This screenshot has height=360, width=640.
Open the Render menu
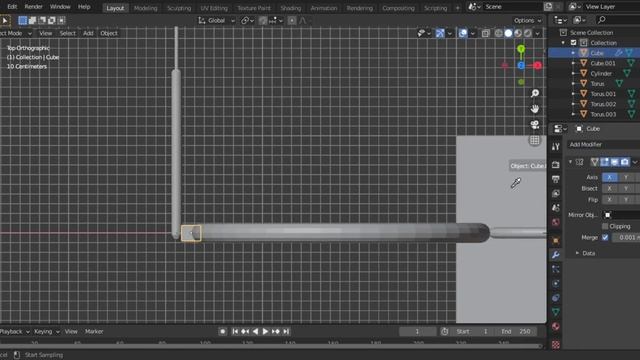coord(33,7)
